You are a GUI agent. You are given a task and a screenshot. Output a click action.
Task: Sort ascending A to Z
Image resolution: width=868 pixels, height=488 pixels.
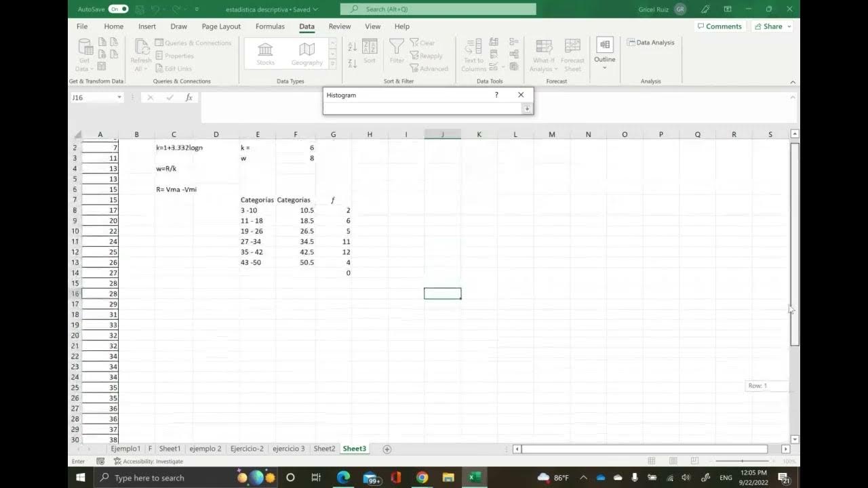(352, 47)
